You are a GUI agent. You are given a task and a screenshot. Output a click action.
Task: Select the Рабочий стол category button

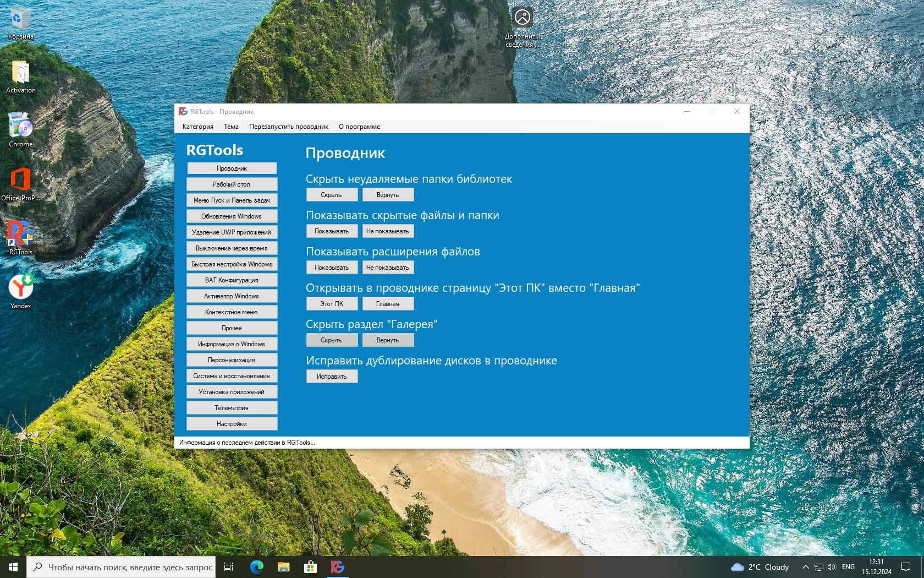(232, 184)
